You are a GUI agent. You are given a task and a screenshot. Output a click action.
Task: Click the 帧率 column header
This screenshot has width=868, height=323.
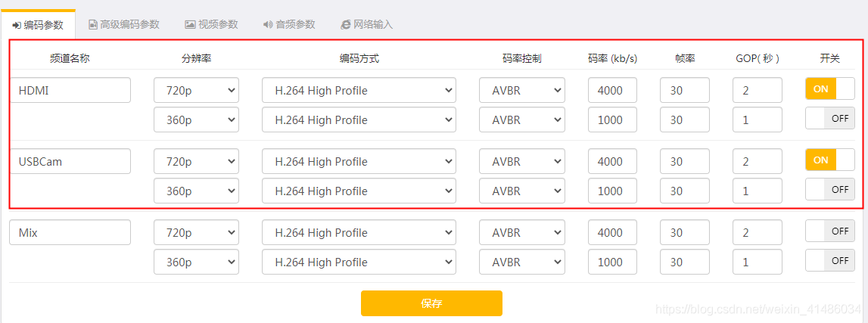click(685, 59)
